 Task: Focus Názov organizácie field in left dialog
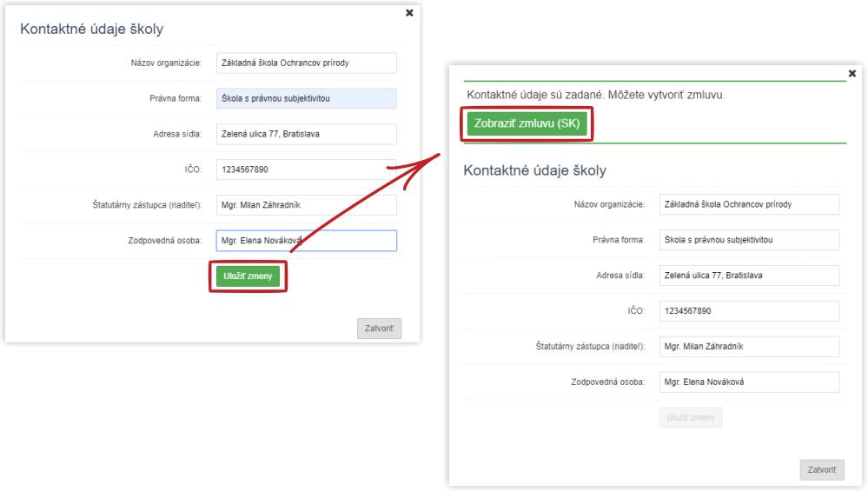click(x=306, y=63)
